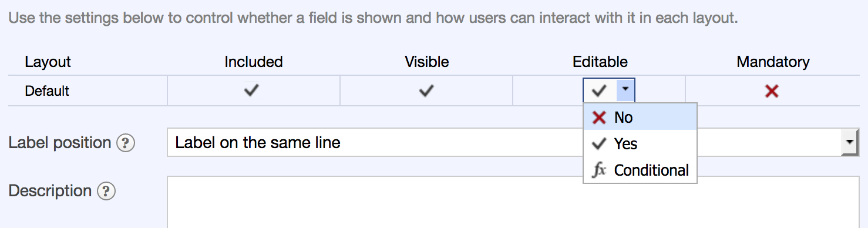Click the Mandatory column header
The width and height of the screenshot is (868, 228).
773,62
